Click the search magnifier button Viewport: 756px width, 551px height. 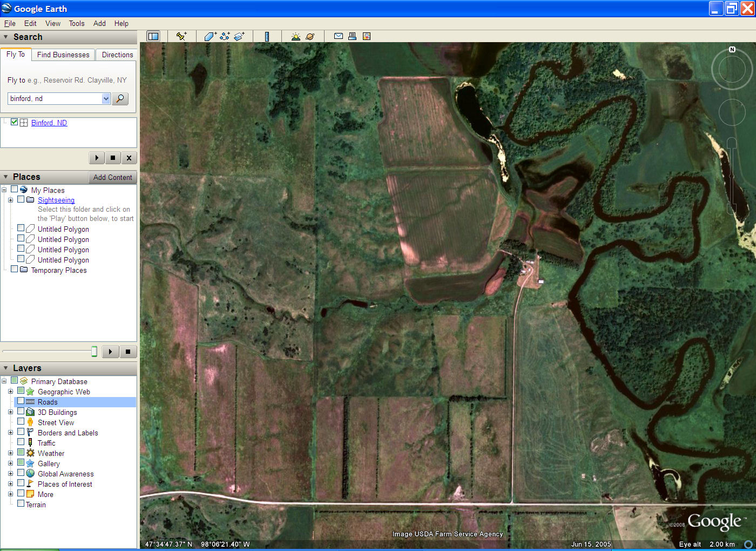pyautogui.click(x=120, y=98)
